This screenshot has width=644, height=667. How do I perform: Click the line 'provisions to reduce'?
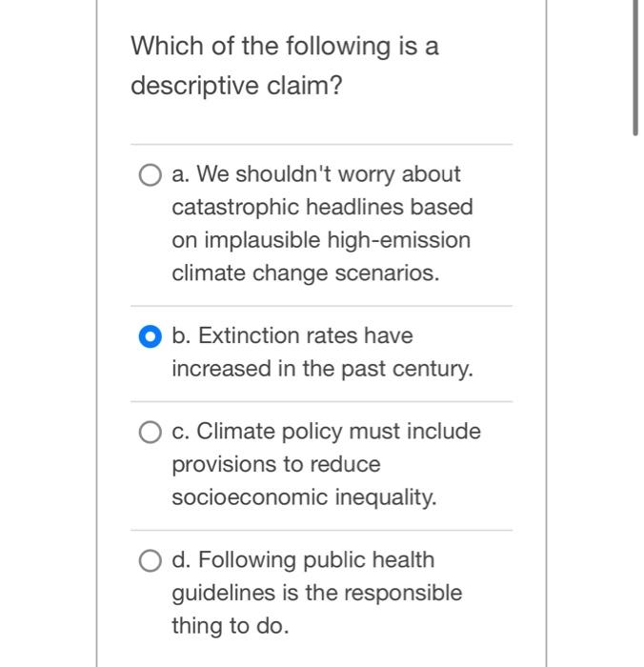(x=276, y=465)
